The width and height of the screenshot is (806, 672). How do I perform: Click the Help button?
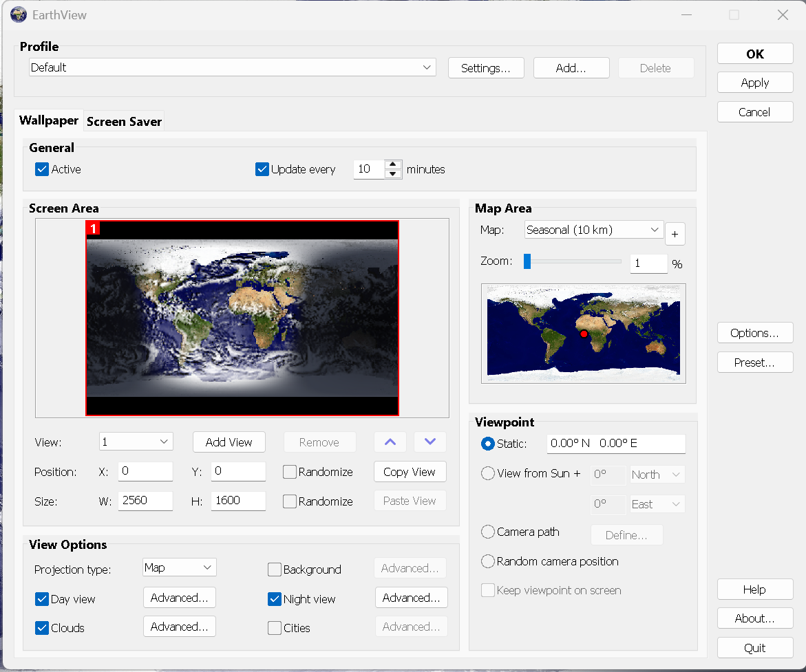(x=754, y=589)
